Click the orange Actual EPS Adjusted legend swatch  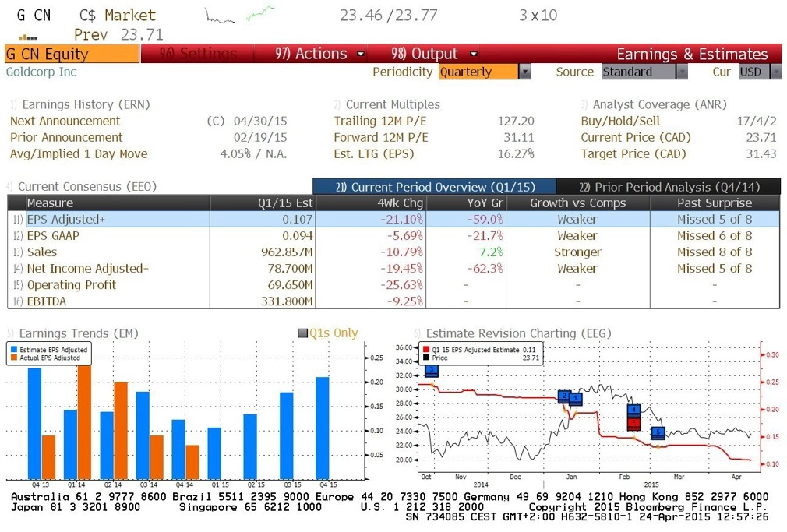click(14, 358)
